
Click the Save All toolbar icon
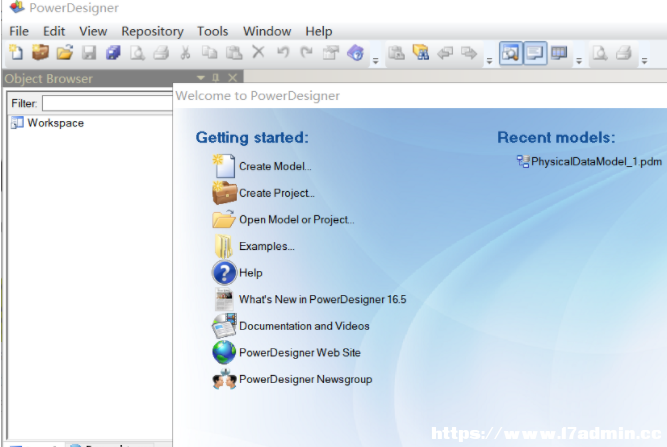(x=113, y=53)
